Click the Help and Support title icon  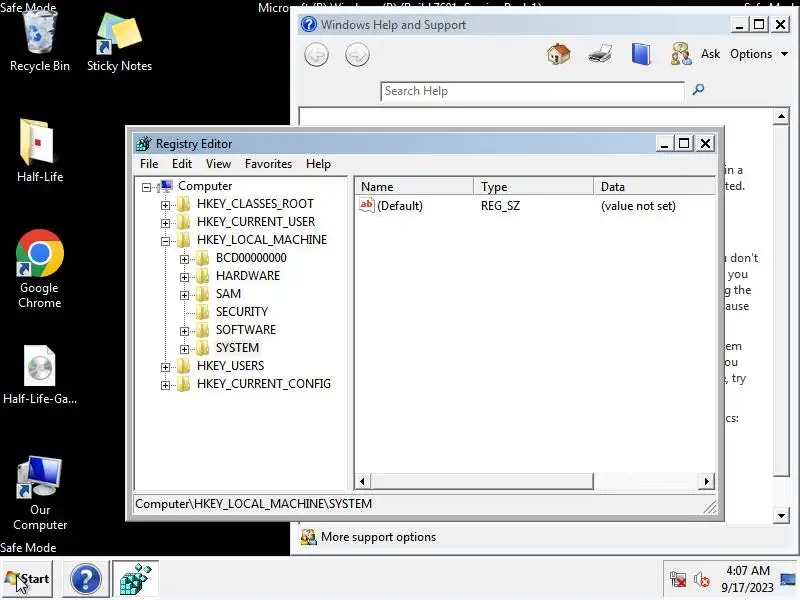click(308, 24)
